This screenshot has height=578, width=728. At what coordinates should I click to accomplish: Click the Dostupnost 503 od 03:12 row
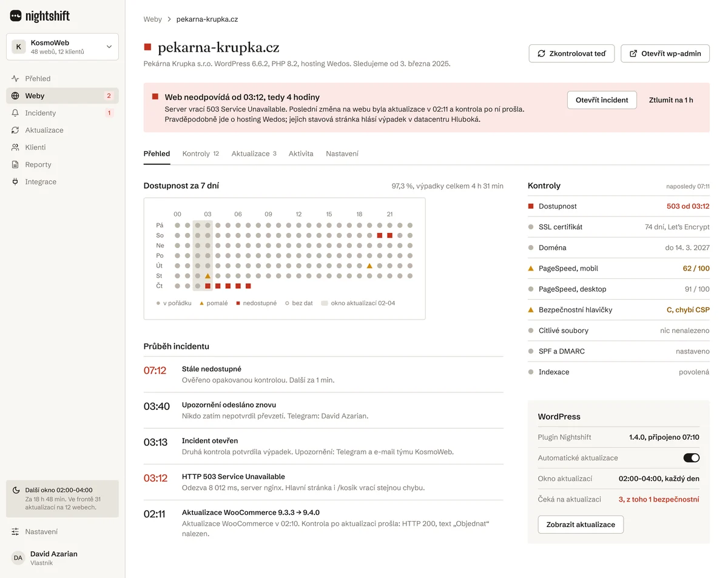click(619, 206)
